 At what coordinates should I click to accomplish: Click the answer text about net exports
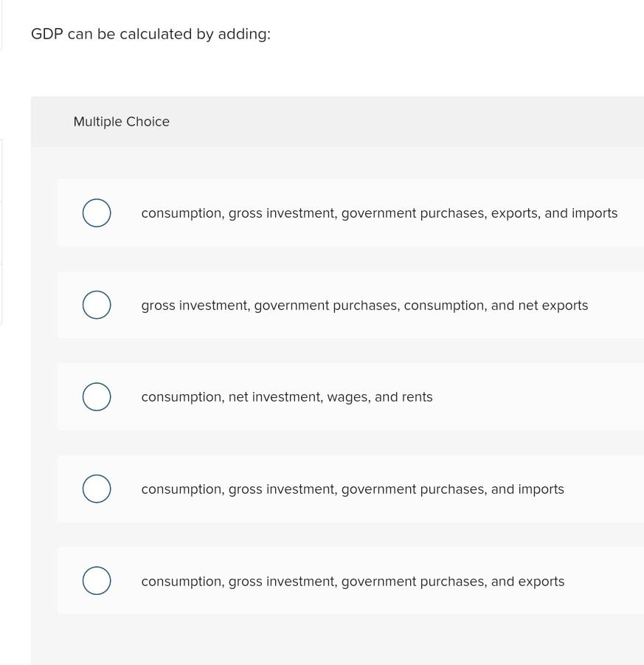pyautogui.click(x=364, y=305)
